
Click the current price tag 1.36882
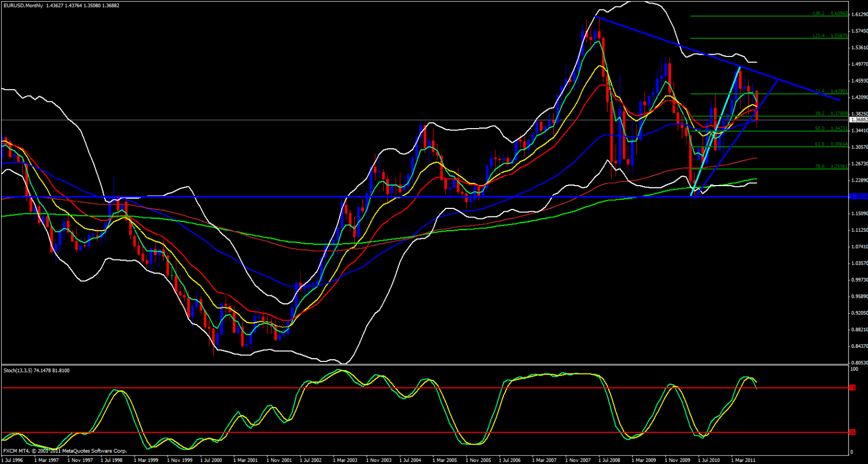point(858,120)
